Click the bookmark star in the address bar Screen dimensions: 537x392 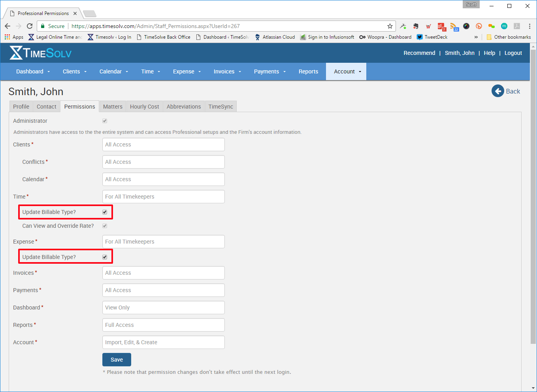pyautogui.click(x=390, y=26)
